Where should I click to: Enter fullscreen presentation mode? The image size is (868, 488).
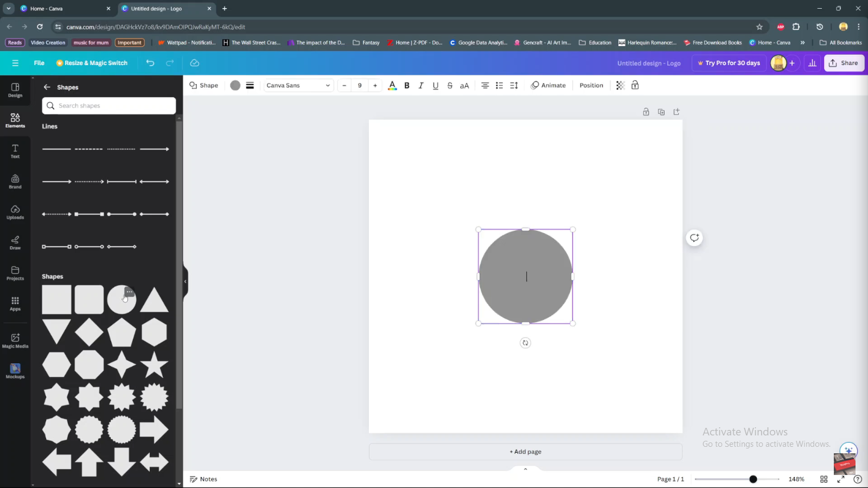(841, 479)
